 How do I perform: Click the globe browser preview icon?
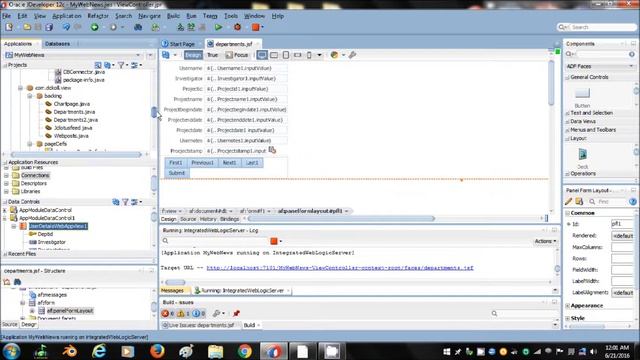tap(334, 55)
